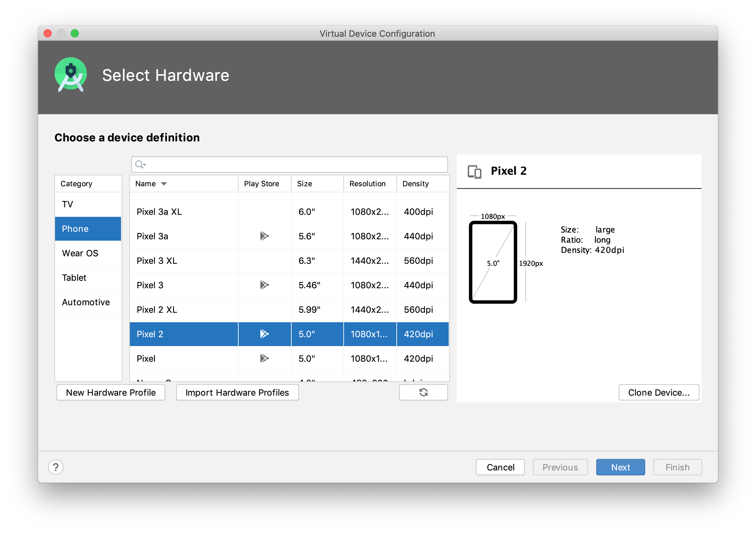
Task: Select the TV category
Action: click(67, 204)
